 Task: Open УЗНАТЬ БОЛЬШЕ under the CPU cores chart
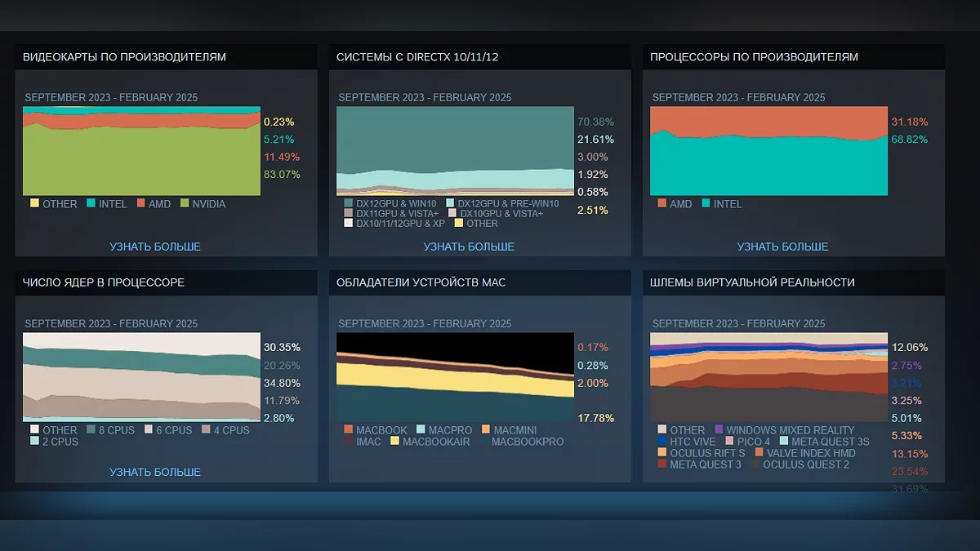click(155, 472)
